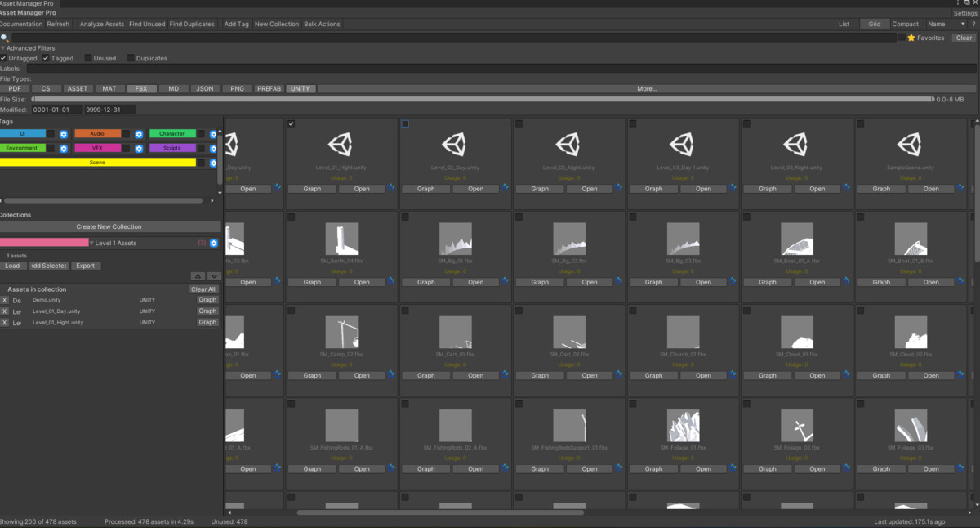980x528 pixels.
Task: Open gear settings on the Scene tag
Action: coord(213,163)
